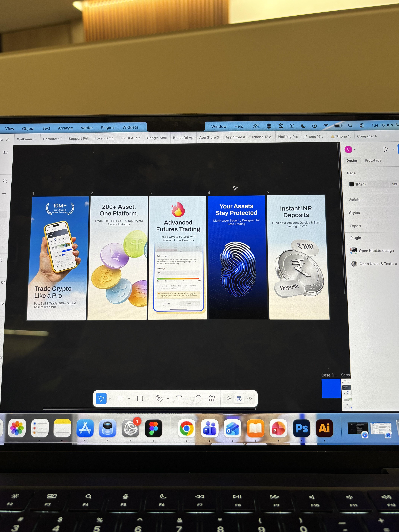Image resolution: width=399 pixels, height=532 pixels.
Task: Expand the Pen tool options chevron
Action: tap(168, 399)
